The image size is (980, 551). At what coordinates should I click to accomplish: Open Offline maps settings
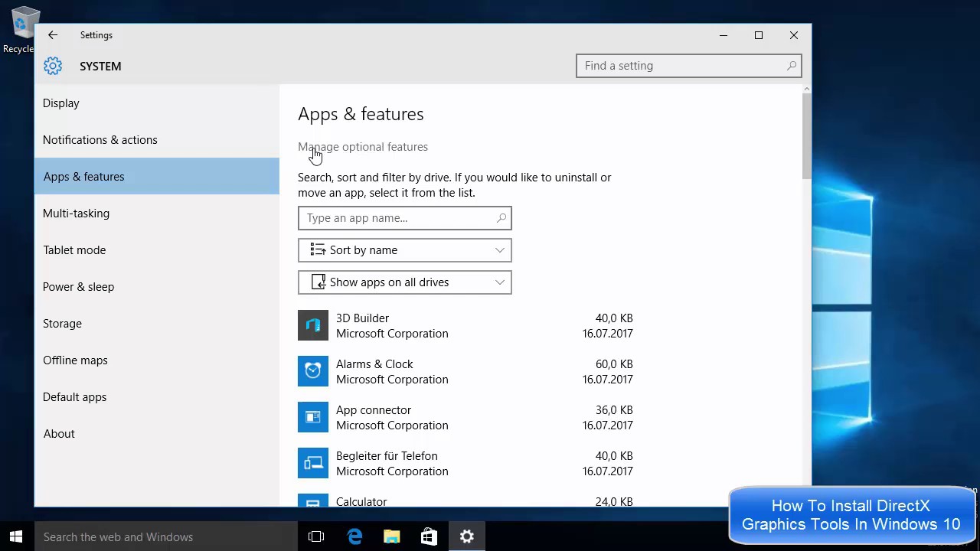(157, 360)
